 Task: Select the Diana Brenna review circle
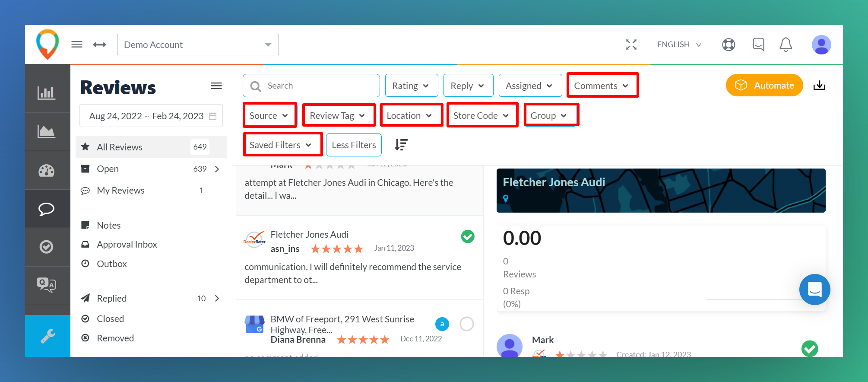click(x=467, y=324)
